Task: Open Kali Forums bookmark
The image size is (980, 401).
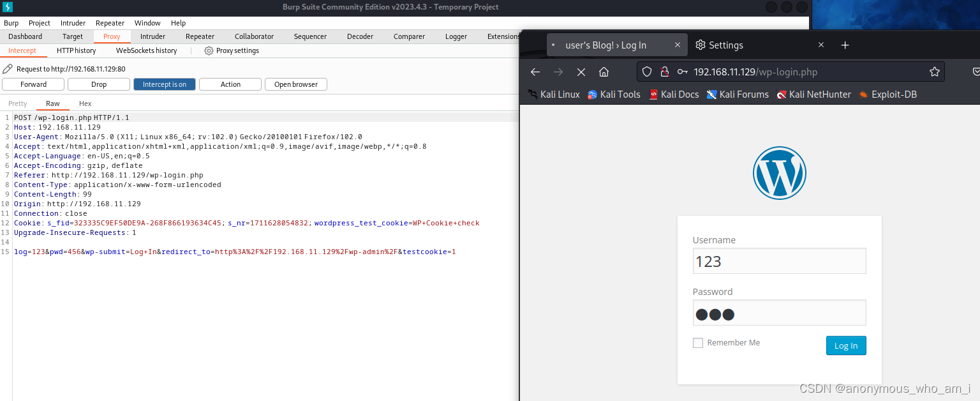Action: click(x=738, y=95)
